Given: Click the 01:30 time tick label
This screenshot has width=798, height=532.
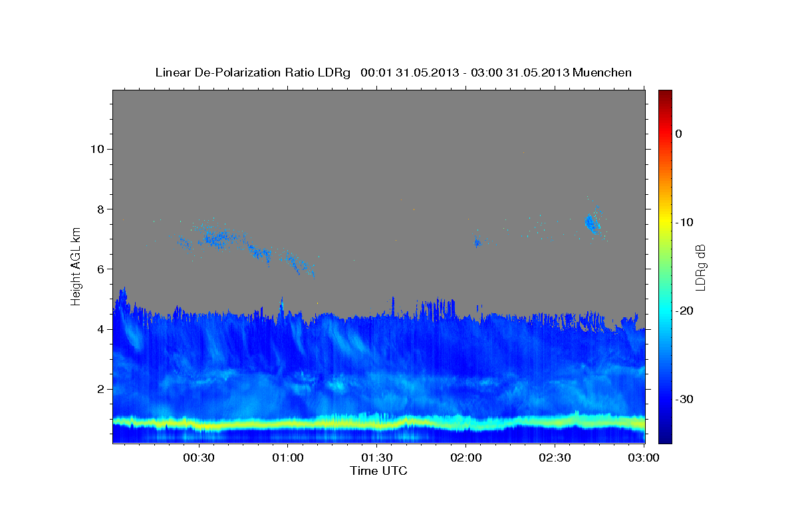Looking at the screenshot, I should (376, 458).
